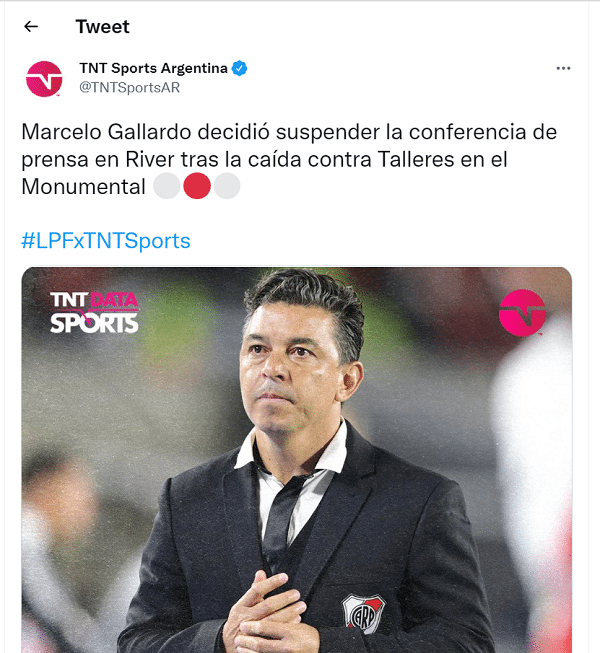Image resolution: width=600 pixels, height=653 pixels.
Task: Click the first white circle emoji
Action: pyautogui.click(x=167, y=186)
